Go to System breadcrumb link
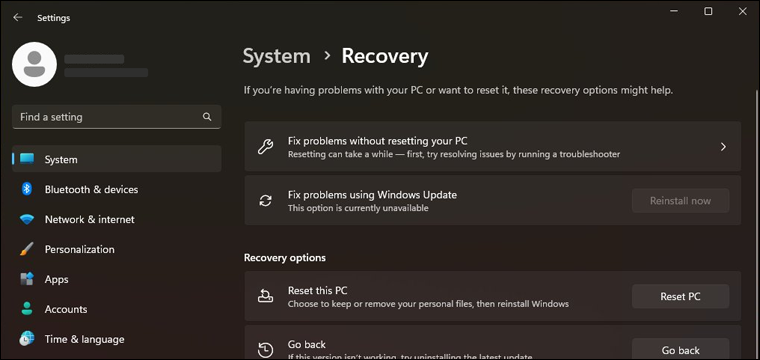Screen dimensions: 760x360 [277, 56]
